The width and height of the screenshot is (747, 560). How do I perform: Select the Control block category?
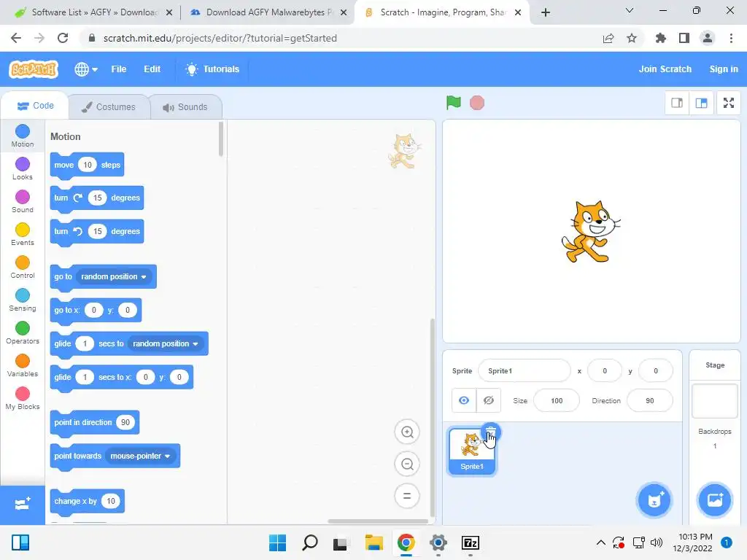tap(23, 268)
